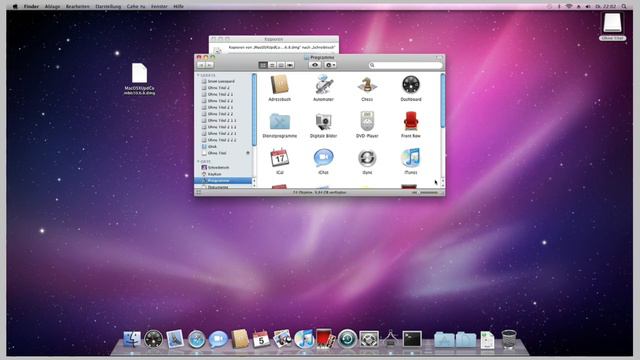Eject the Ohne Titel volume in sidebar
640x360 pixels.
tap(248, 153)
